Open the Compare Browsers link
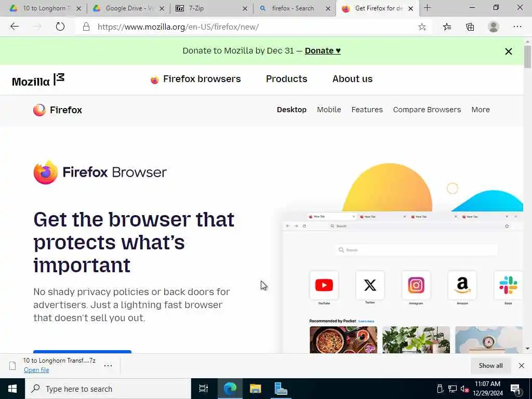 tap(427, 110)
